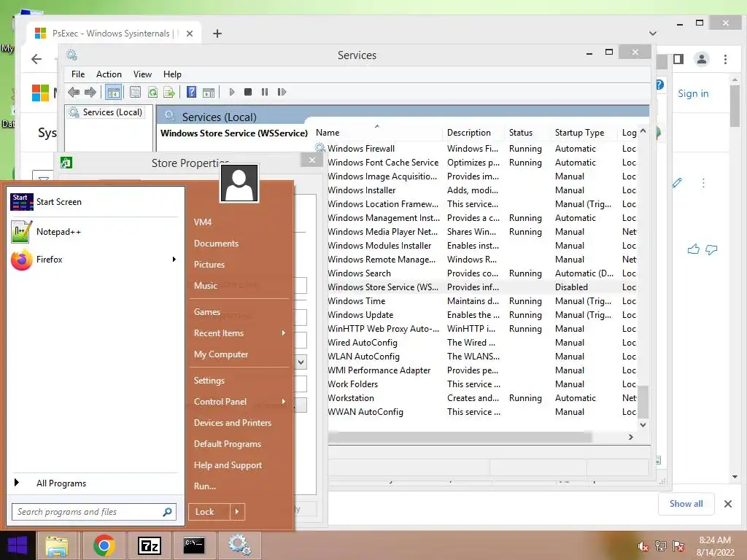Open the View menu in Services
The image size is (747, 560).
click(142, 74)
